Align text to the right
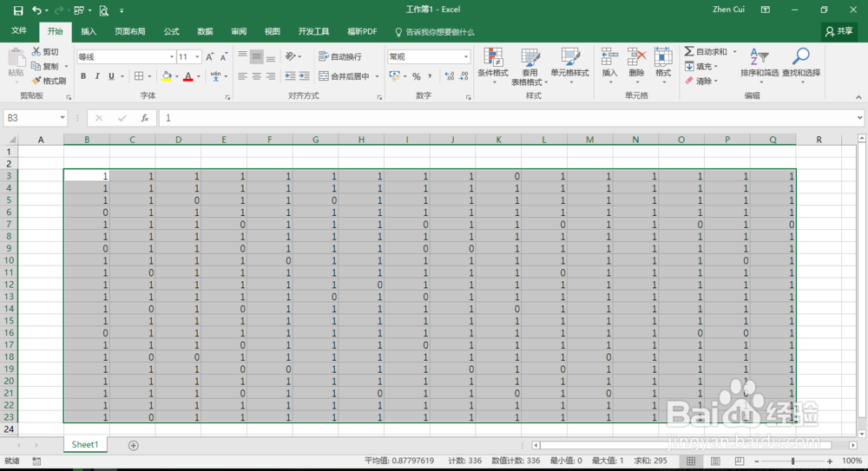Screen dimensions: 868x471 click(x=270, y=76)
